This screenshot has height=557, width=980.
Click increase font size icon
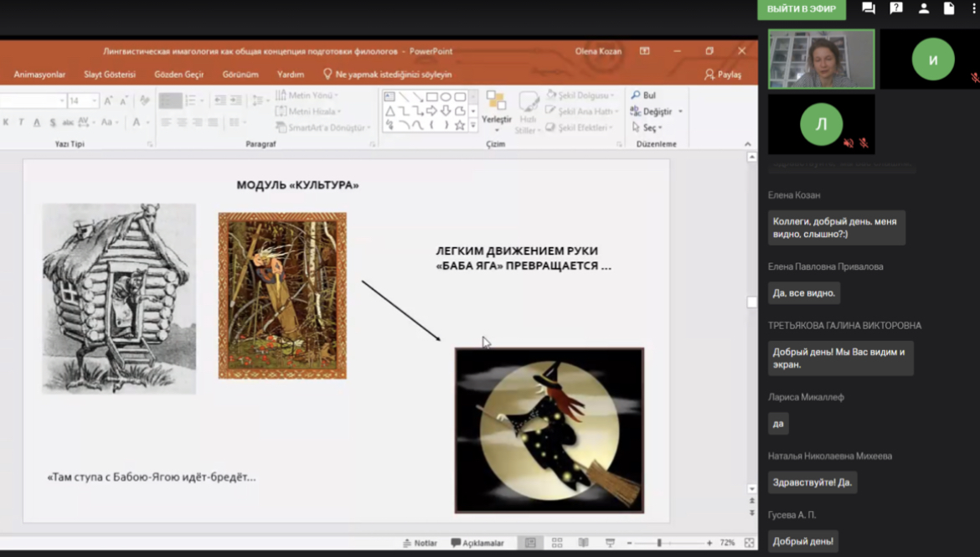pos(108,101)
